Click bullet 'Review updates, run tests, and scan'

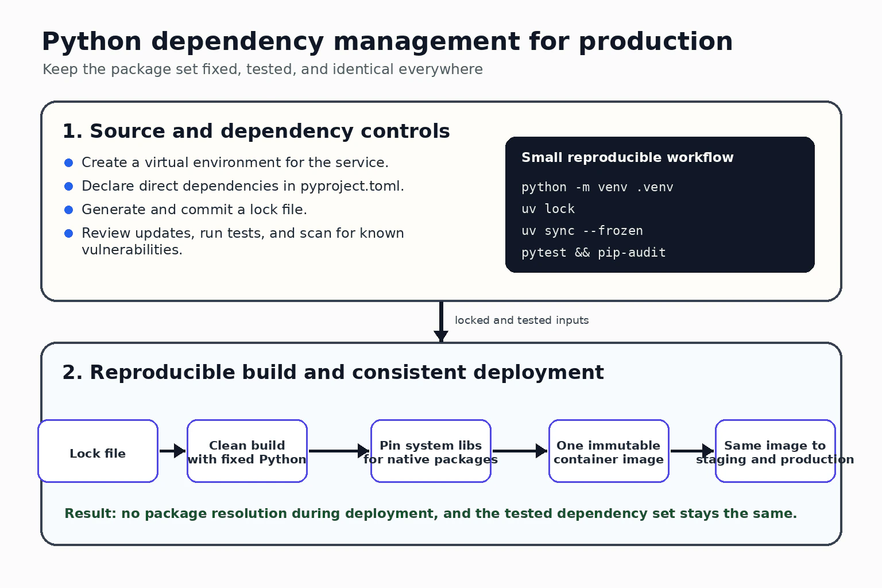pyautogui.click(x=243, y=241)
